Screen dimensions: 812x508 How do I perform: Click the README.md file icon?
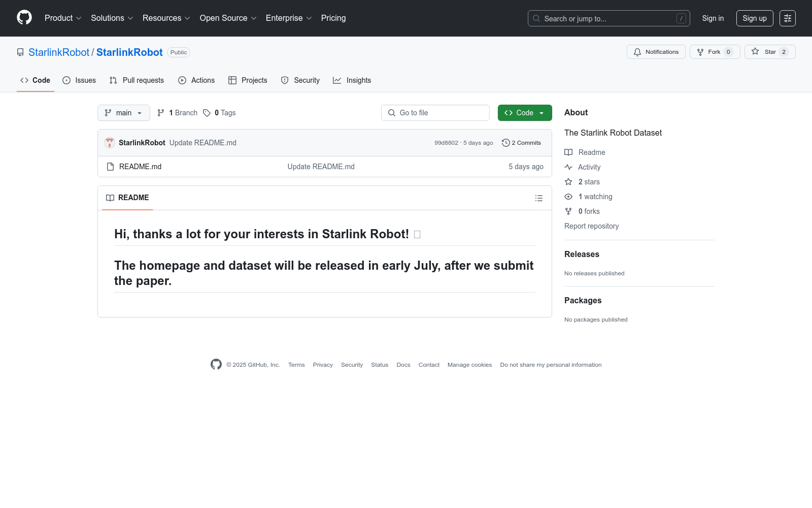(110, 167)
